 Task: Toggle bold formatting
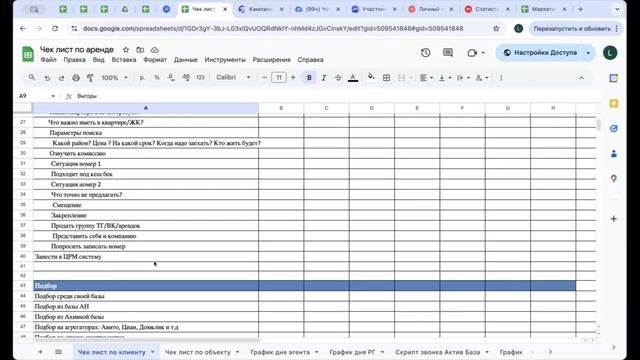309,78
